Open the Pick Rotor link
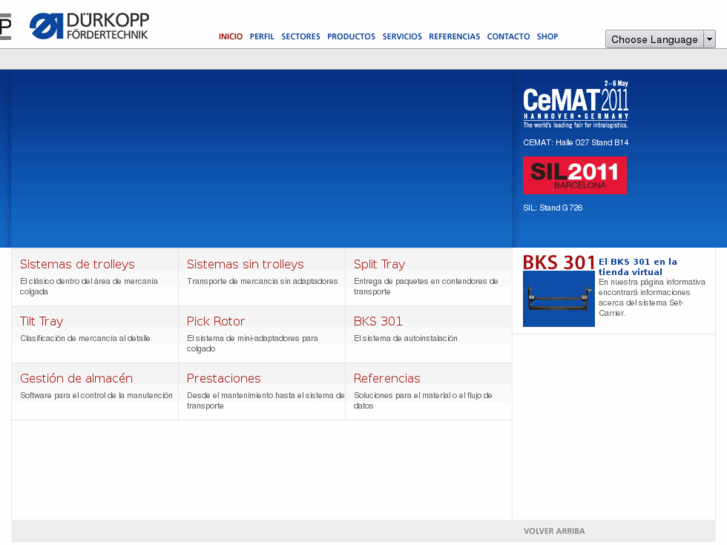This screenshot has width=727, height=545. (x=216, y=321)
